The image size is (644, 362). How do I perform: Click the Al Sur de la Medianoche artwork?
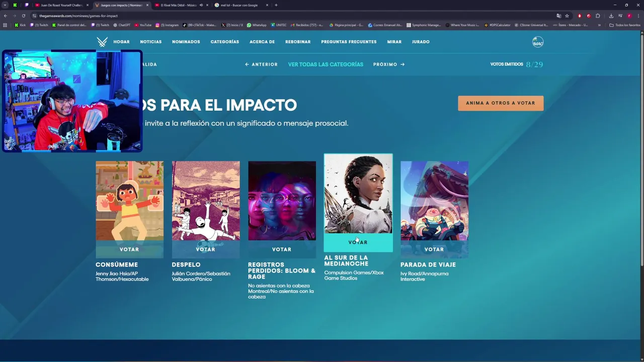click(358, 194)
